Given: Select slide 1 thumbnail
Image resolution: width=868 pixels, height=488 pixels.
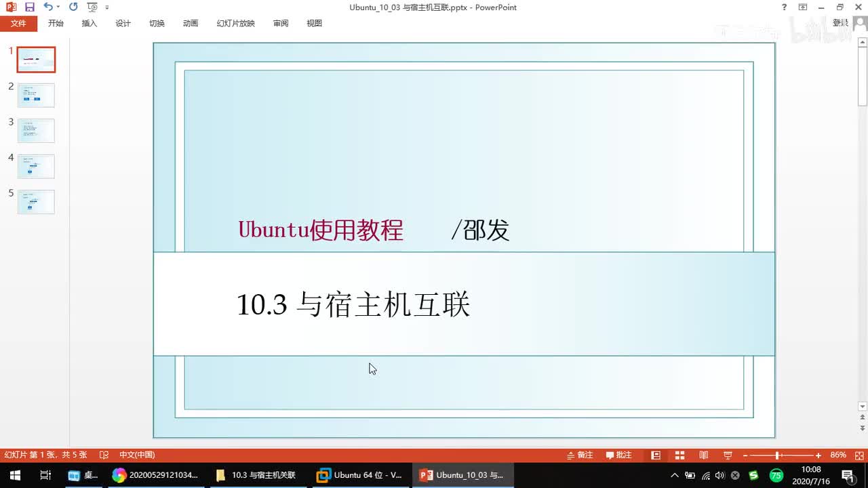Looking at the screenshot, I should pos(36,60).
